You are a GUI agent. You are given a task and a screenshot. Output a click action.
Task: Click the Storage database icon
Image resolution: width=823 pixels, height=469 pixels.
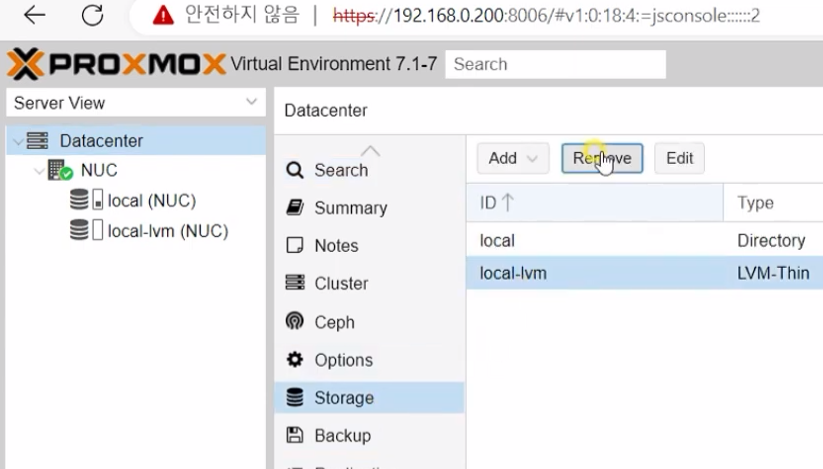(294, 397)
